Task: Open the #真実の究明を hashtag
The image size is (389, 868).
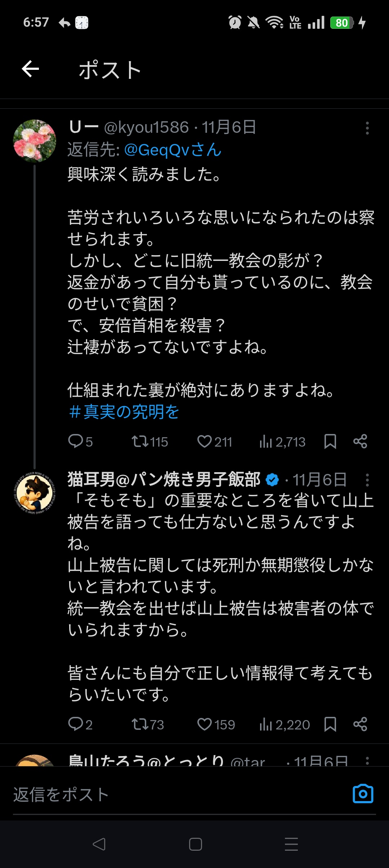Action: coord(124,412)
